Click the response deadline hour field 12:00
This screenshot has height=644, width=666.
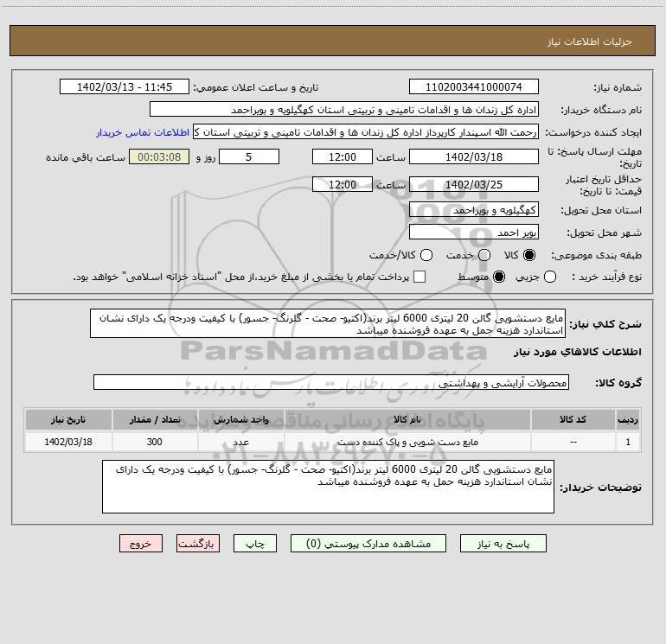coord(343,157)
